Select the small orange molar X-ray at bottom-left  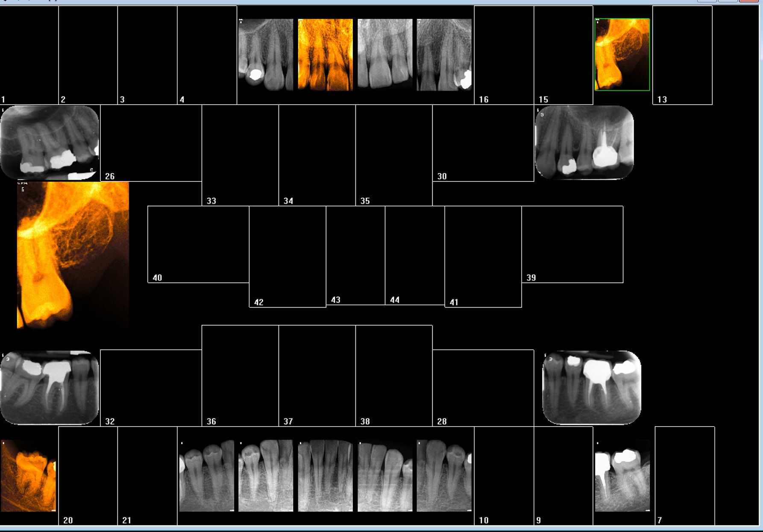28,476
